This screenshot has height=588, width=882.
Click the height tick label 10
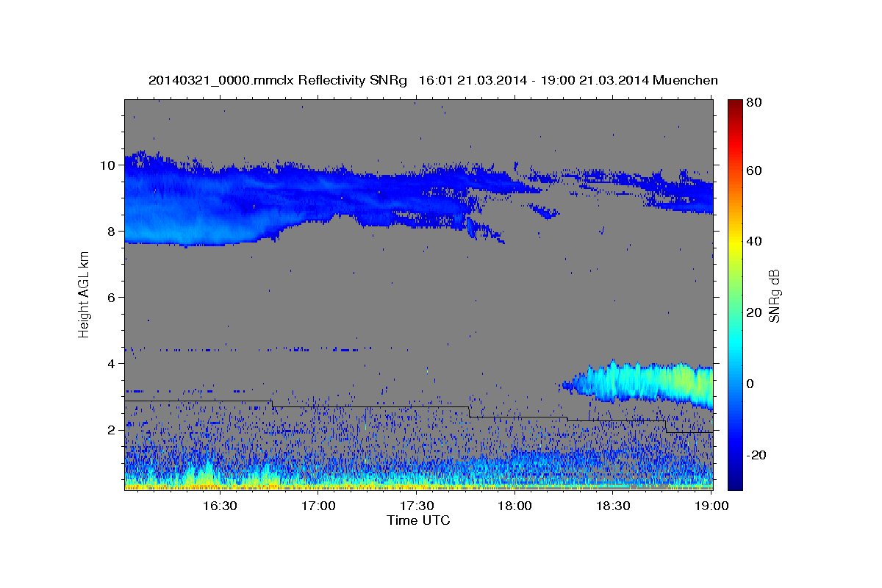coord(109,165)
